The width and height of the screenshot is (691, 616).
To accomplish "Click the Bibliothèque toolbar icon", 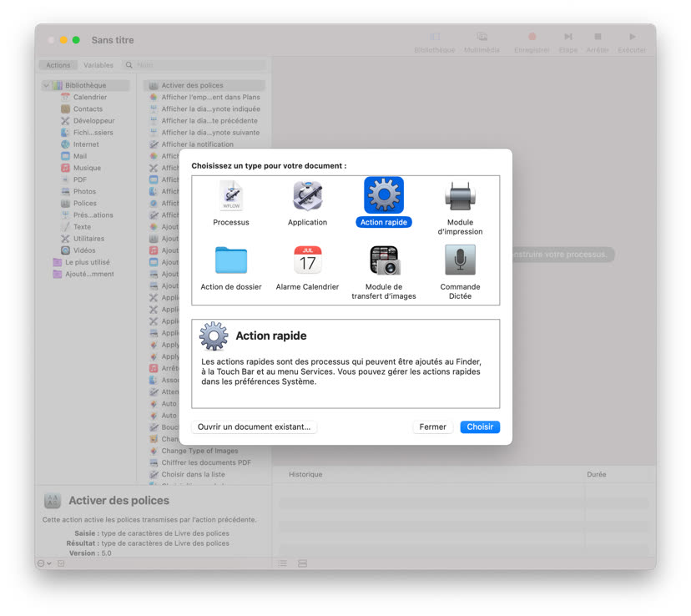I will pos(435,37).
